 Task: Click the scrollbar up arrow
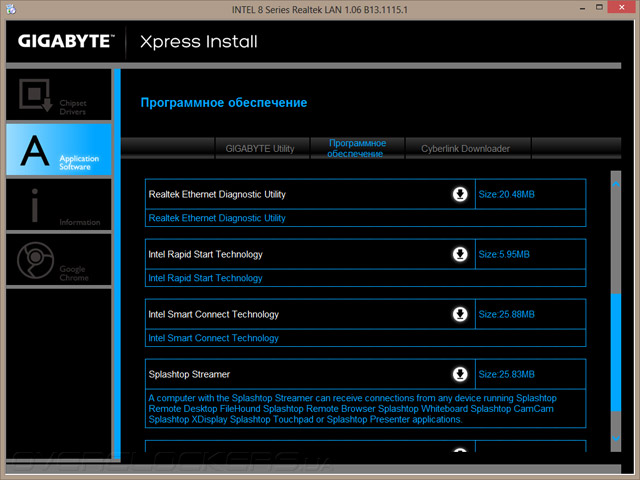(616, 184)
